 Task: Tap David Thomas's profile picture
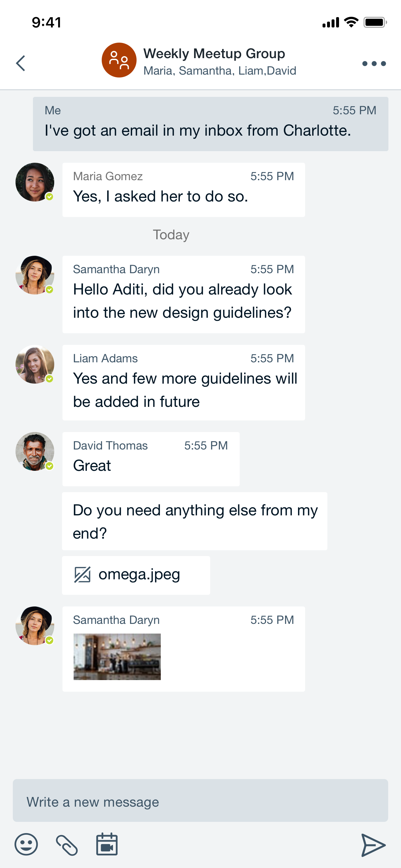tap(35, 451)
